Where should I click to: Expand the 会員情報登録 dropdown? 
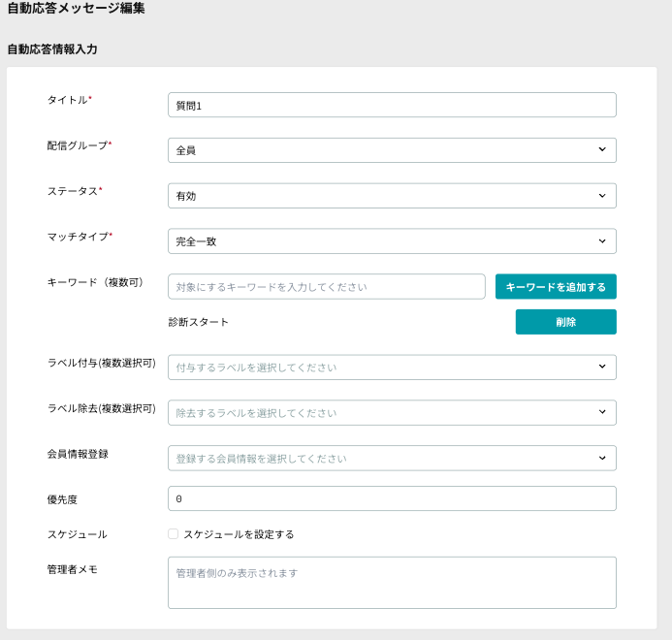click(x=392, y=459)
